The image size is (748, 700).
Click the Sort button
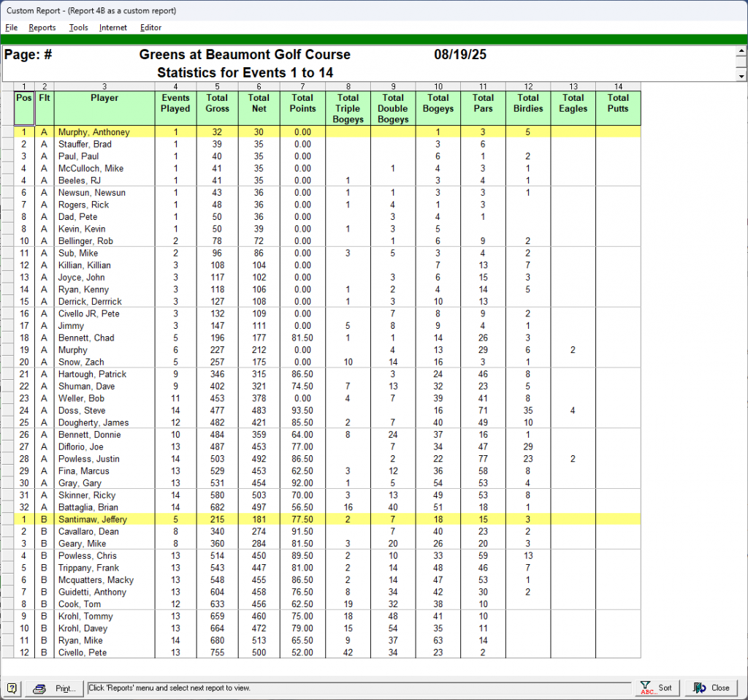[x=656, y=688]
